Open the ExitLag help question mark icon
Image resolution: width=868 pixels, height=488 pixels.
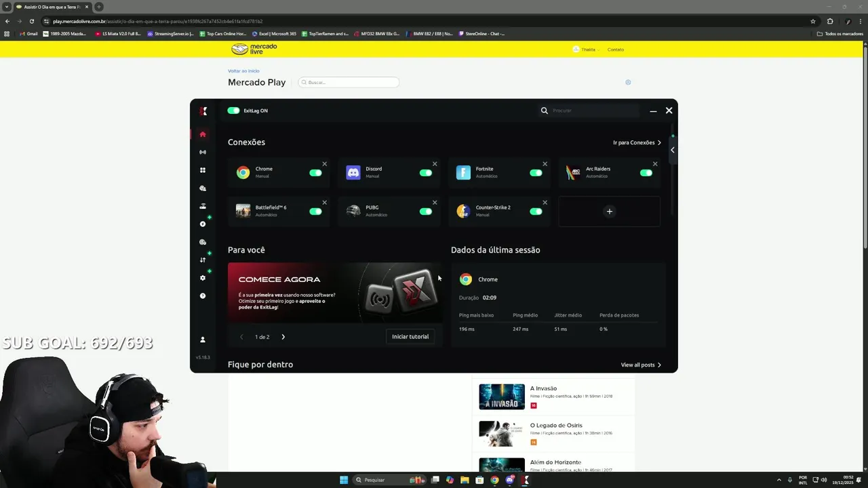click(x=202, y=296)
